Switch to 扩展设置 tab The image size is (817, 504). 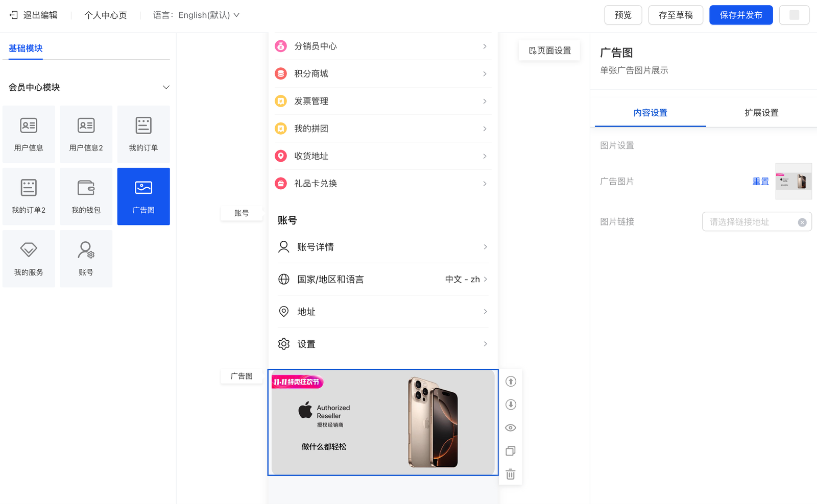[761, 113]
